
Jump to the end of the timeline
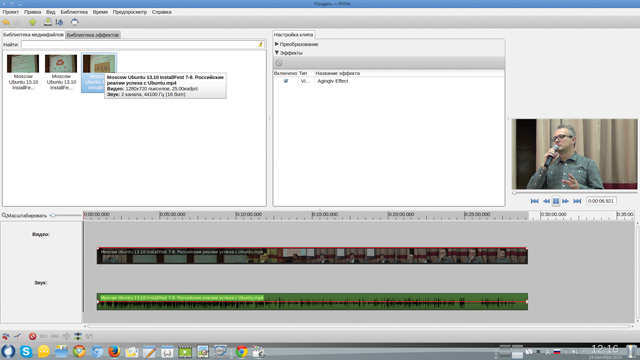(x=577, y=201)
